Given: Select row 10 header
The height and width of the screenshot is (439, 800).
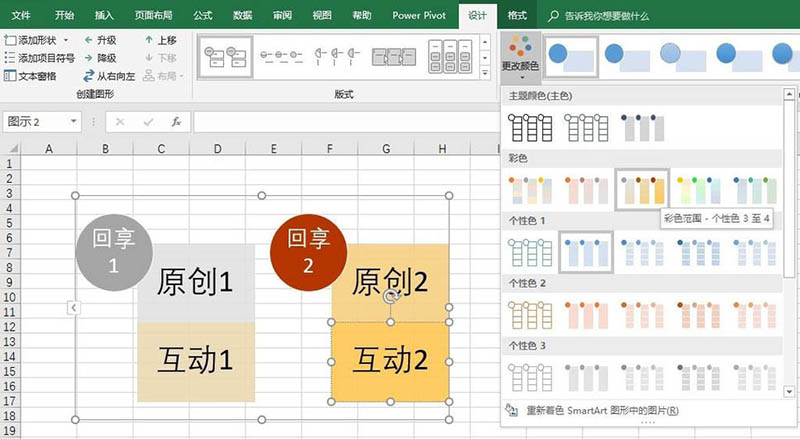Looking at the screenshot, I should [10, 297].
